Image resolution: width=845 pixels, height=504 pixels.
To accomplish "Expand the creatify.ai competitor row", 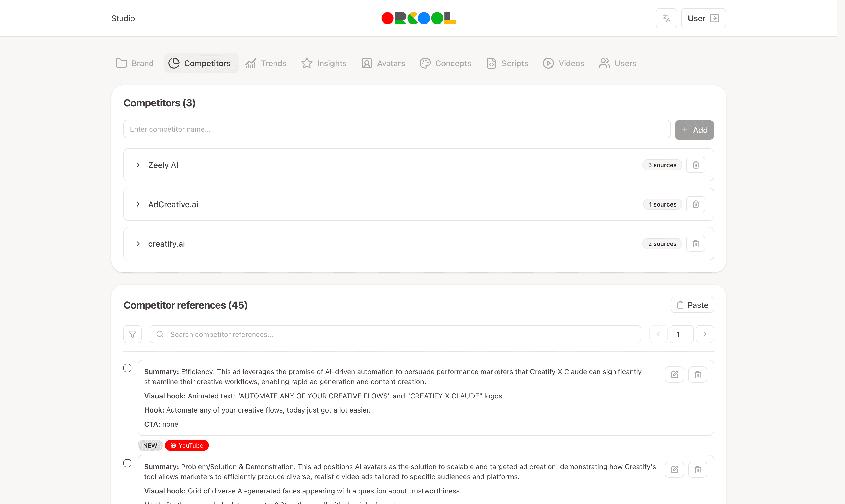I will [x=138, y=243].
